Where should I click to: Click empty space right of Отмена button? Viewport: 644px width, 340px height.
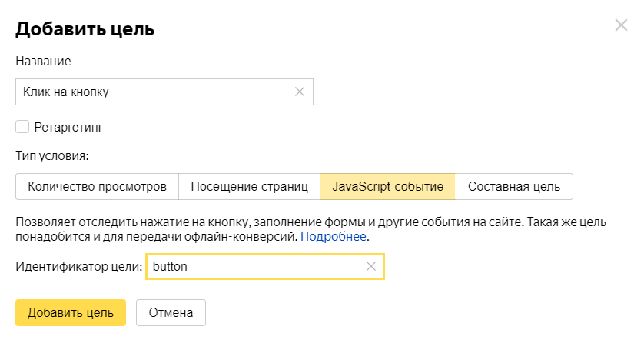click(384, 312)
